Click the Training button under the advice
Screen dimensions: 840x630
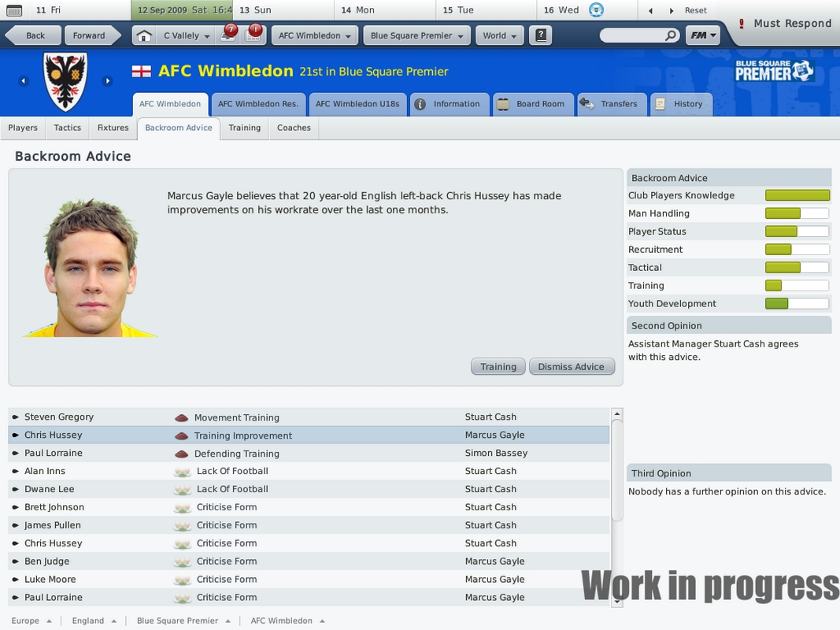498,367
